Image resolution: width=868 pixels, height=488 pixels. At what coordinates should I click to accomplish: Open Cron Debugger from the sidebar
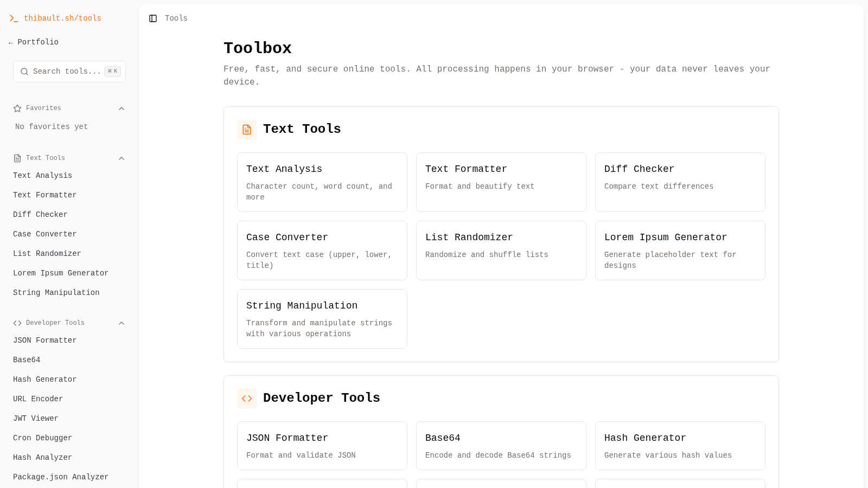coord(69,438)
